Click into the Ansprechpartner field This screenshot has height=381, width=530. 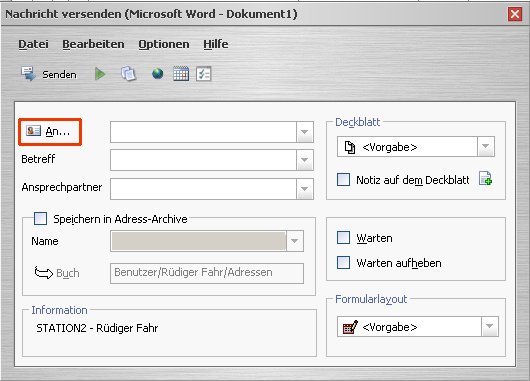pyautogui.click(x=203, y=189)
